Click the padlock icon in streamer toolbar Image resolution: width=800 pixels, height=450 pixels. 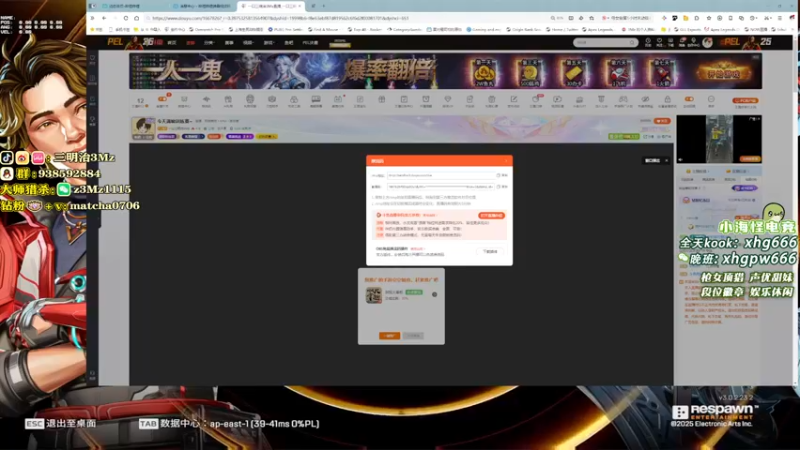667,99
